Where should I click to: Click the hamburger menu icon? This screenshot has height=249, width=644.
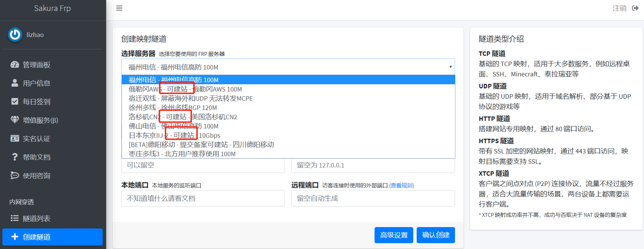click(119, 8)
